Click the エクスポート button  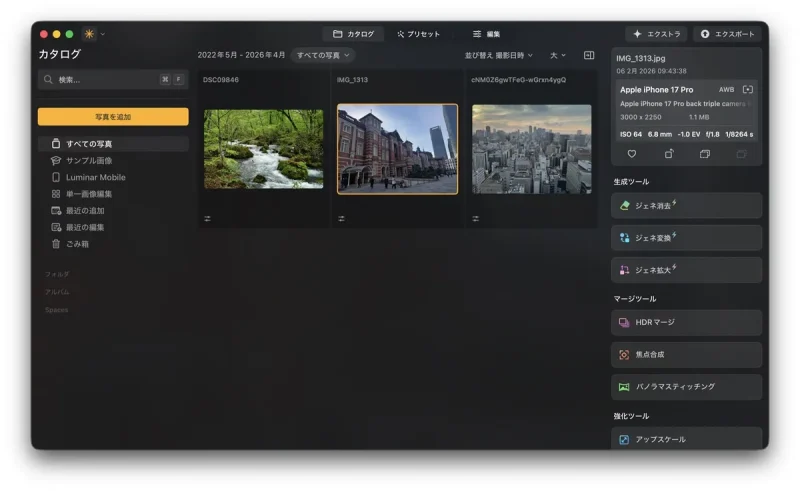727,34
